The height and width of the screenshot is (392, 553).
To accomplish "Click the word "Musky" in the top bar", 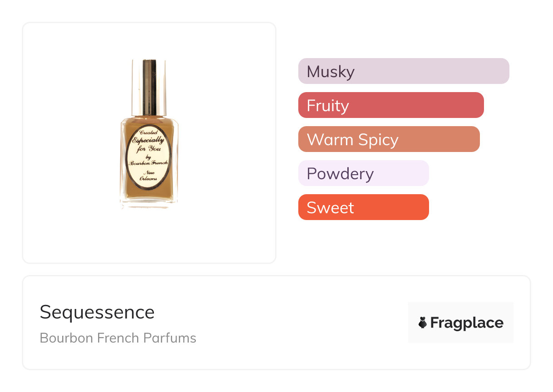I will [x=331, y=72].
